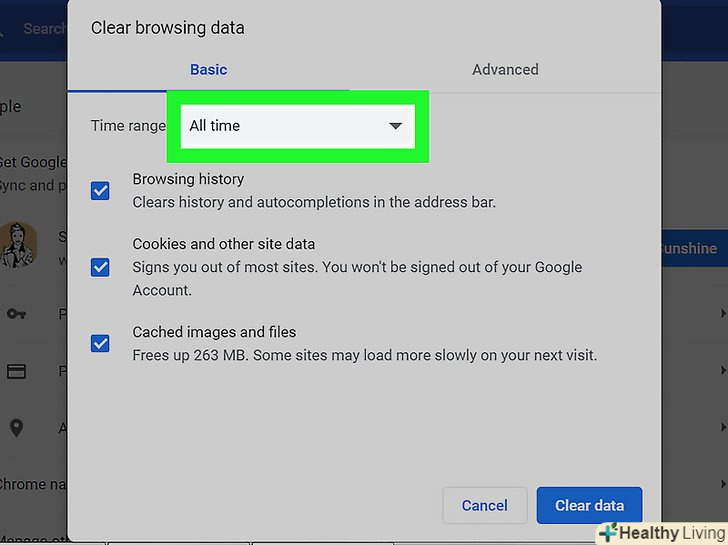Switch to the Basic tab
Image resolution: width=728 pixels, height=545 pixels.
click(208, 70)
